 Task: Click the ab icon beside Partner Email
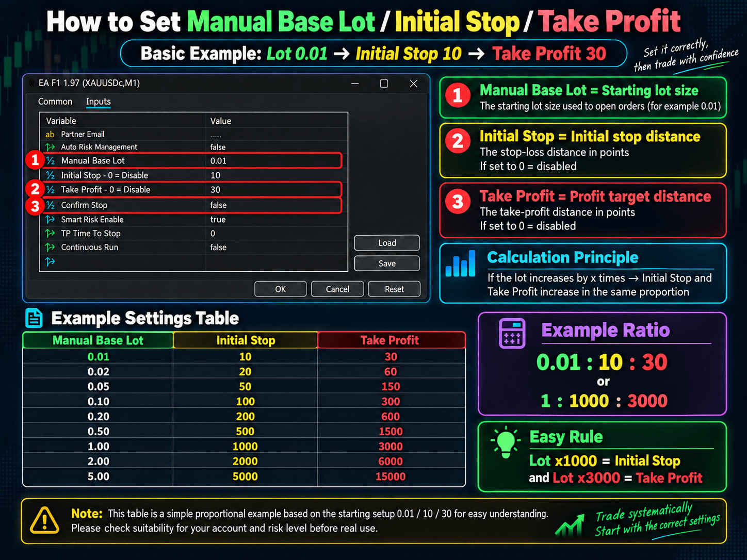[50, 134]
